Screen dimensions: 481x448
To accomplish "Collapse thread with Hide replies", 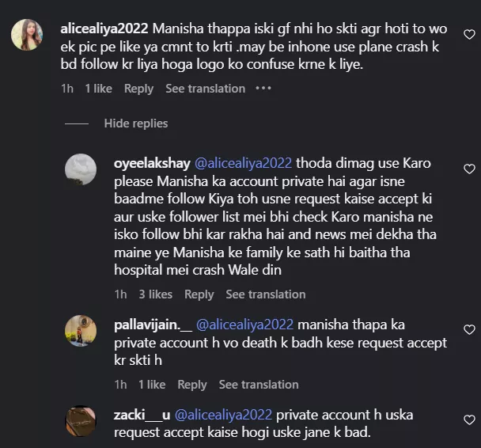I will [x=135, y=123].
